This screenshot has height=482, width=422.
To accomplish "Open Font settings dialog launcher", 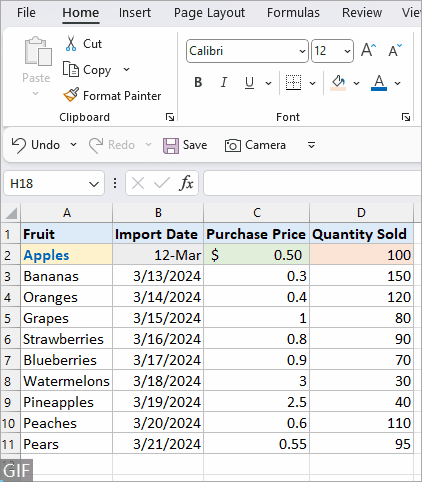I will pos(406,117).
